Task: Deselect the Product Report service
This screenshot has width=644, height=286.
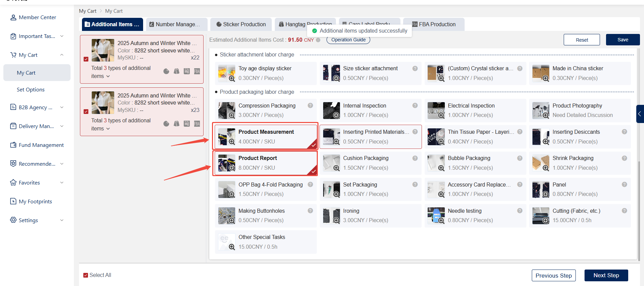Action: (x=265, y=163)
